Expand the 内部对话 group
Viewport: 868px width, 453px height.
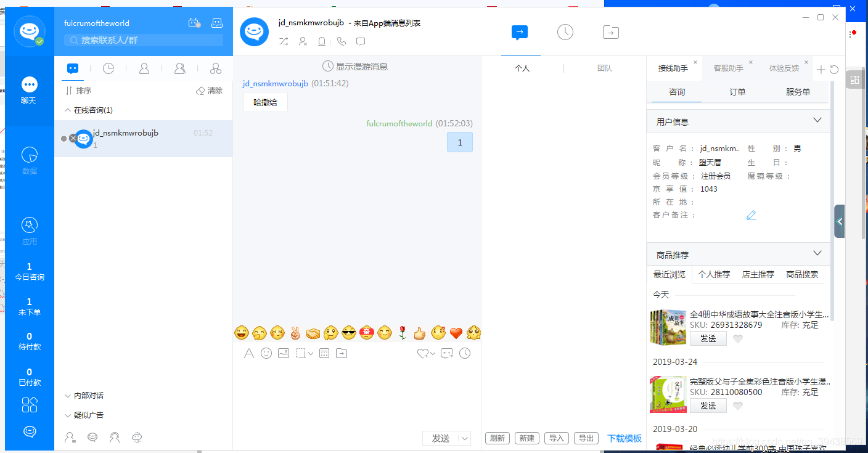pyautogui.click(x=68, y=396)
